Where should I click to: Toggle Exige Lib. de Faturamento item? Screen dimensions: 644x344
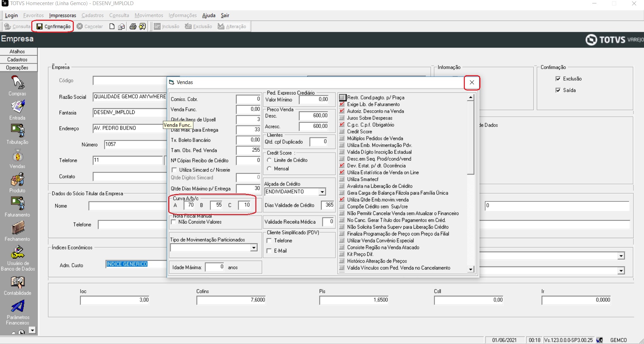(342, 104)
